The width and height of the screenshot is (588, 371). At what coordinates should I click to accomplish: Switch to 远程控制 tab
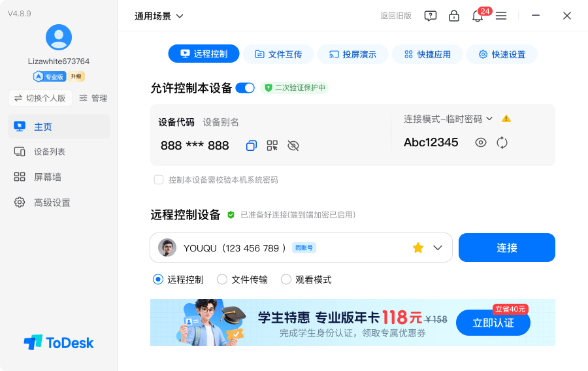pos(204,54)
